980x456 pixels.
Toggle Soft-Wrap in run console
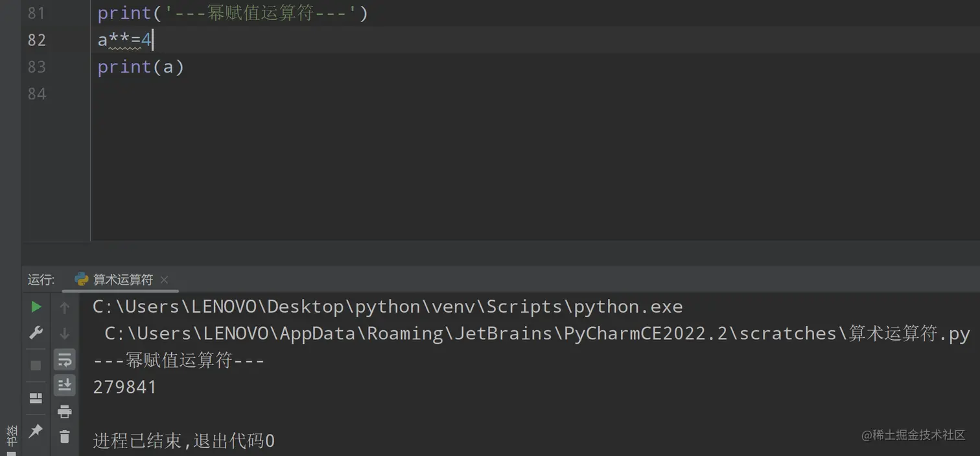coord(64,359)
